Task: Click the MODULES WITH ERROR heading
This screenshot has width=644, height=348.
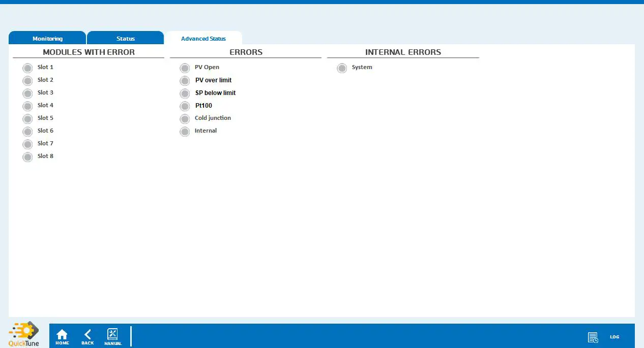Action: click(x=88, y=52)
